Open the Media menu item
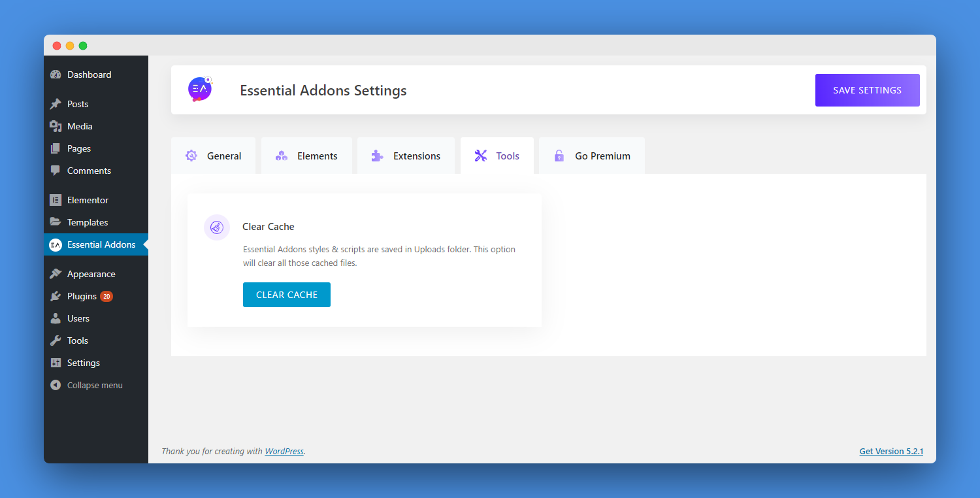980x498 pixels. pyautogui.click(x=96, y=126)
